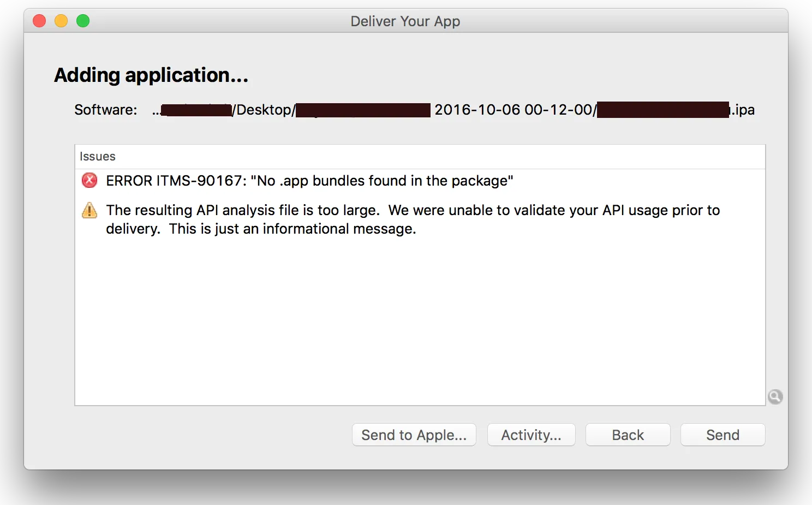This screenshot has height=505, width=812.
Task: Click the 2016-10-06 date in file path
Action: point(477,110)
